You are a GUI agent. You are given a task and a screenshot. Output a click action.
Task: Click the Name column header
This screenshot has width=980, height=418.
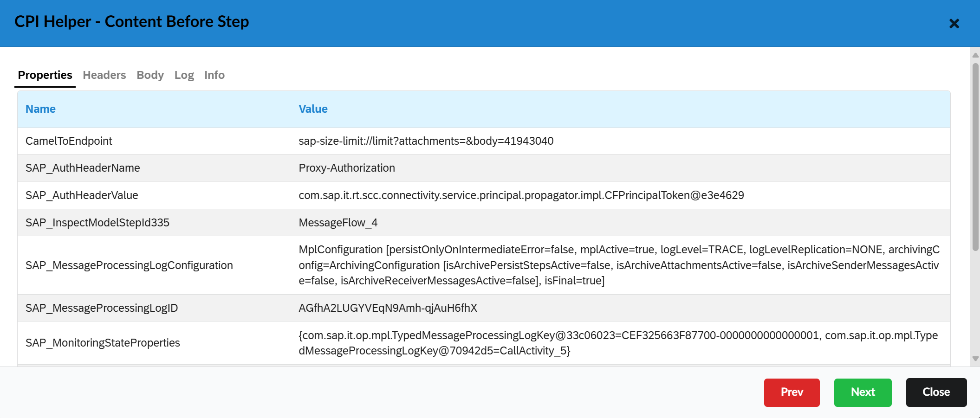[x=40, y=109]
